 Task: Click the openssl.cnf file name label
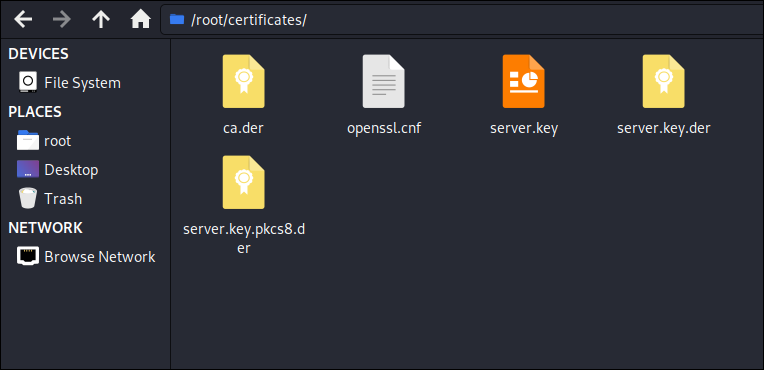384,128
